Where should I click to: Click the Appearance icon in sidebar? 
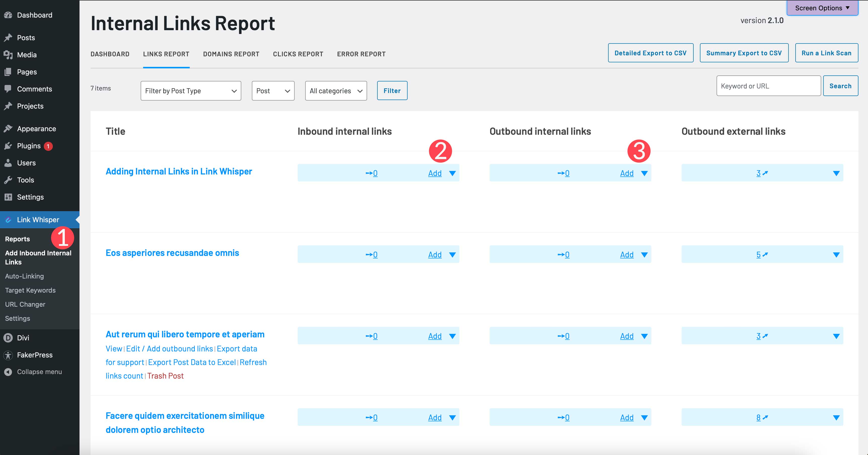click(8, 128)
